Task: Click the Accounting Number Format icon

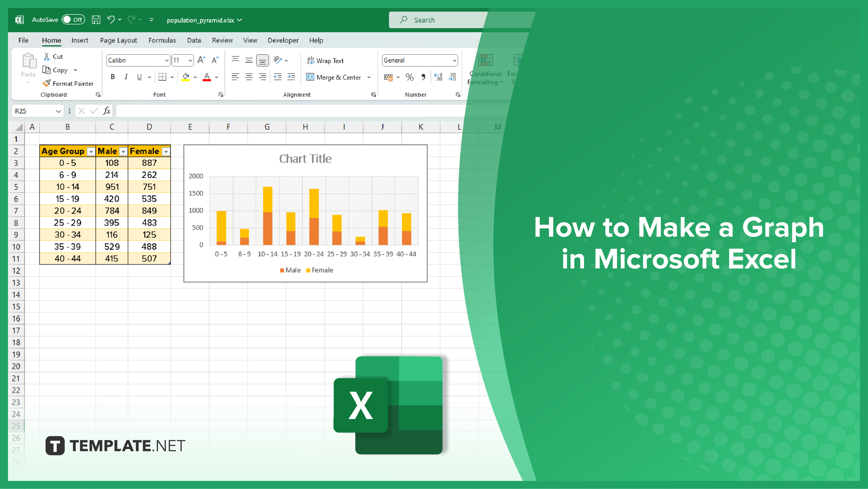Action: pyautogui.click(x=388, y=77)
